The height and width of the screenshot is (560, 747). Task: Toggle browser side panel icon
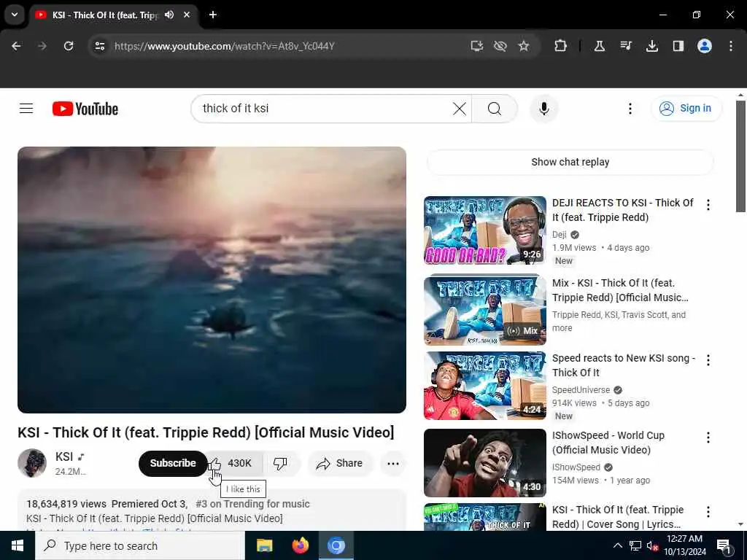click(x=678, y=46)
